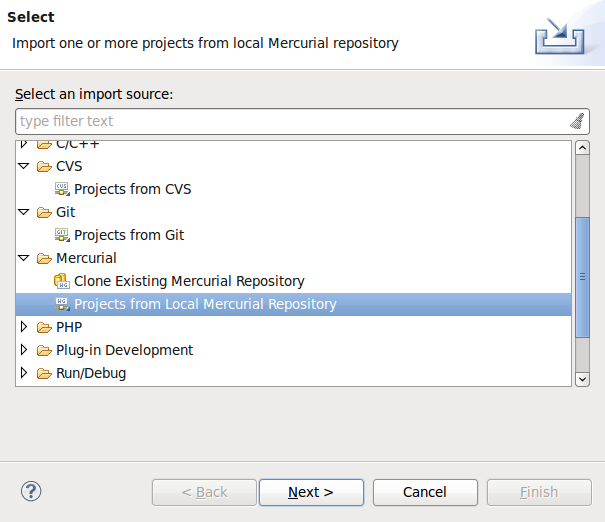Expand the Plug-in Development category
This screenshot has width=605, height=522.
tap(25, 350)
